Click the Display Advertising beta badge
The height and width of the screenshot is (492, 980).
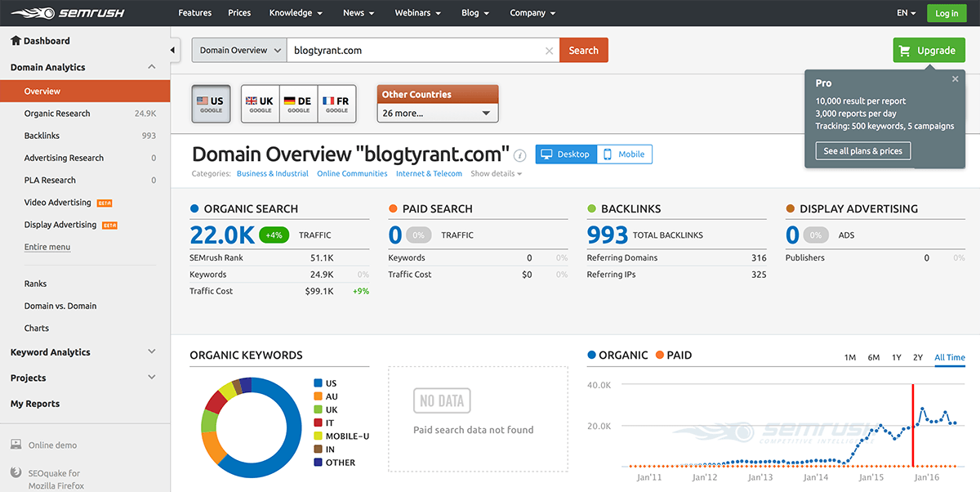coord(109,225)
